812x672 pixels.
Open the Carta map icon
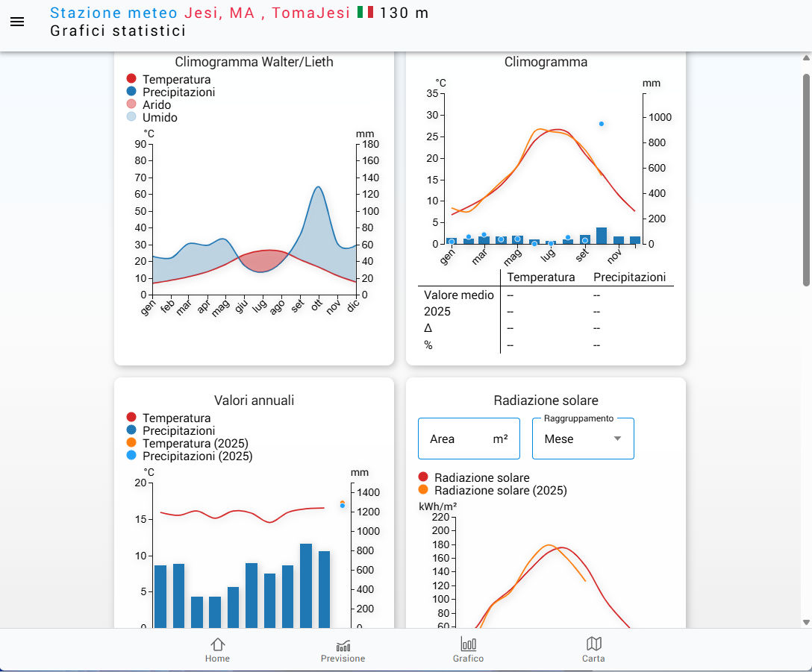pyautogui.click(x=593, y=649)
